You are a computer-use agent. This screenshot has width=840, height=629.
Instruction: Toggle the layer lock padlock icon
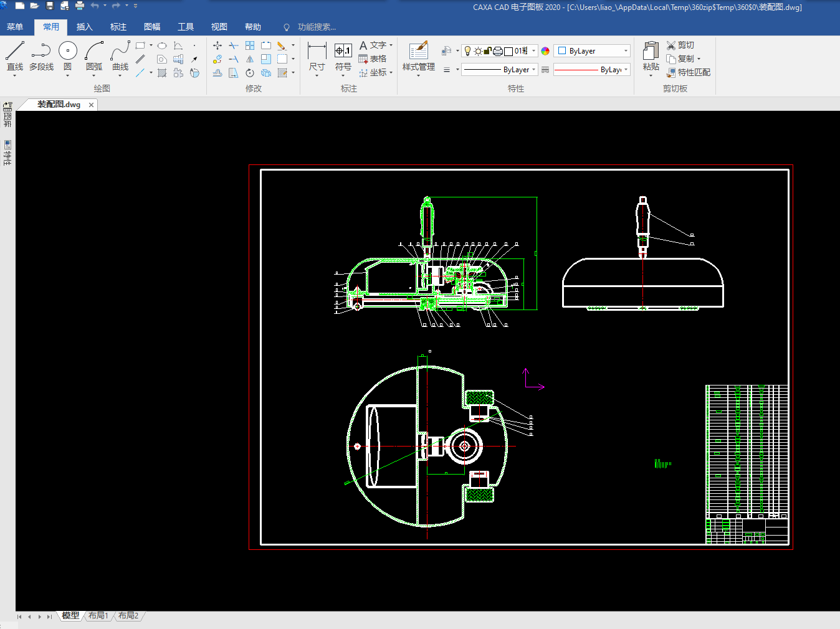[488, 51]
